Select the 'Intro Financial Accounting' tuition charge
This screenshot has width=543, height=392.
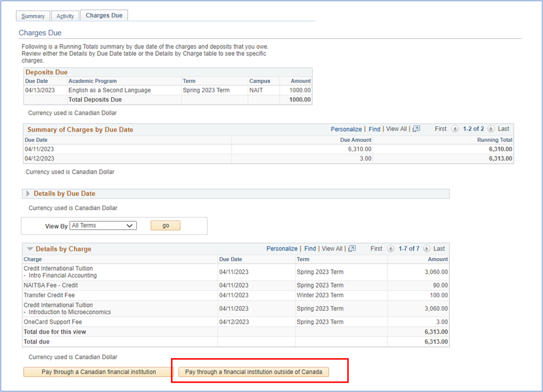coord(60,272)
